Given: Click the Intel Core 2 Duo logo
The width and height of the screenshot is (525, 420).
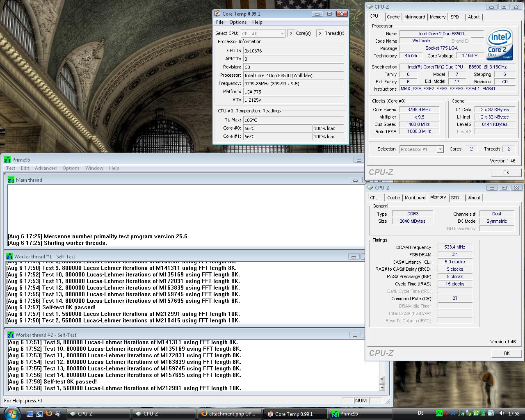Looking at the screenshot, I should (x=500, y=44).
